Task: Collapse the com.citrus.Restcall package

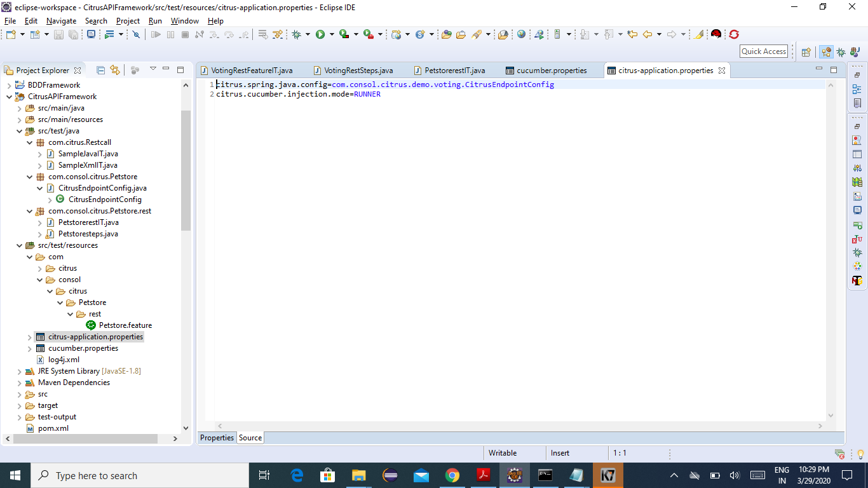Action: click(29, 142)
